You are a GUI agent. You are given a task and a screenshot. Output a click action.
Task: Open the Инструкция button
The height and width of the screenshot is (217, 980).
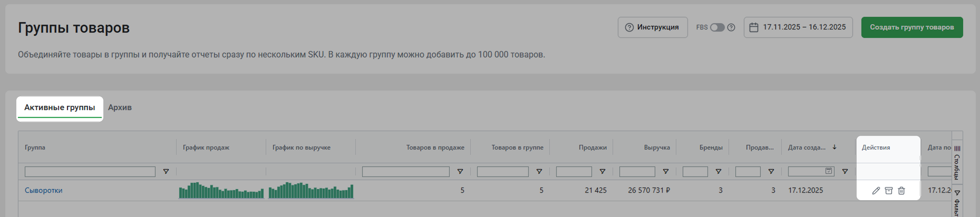652,27
